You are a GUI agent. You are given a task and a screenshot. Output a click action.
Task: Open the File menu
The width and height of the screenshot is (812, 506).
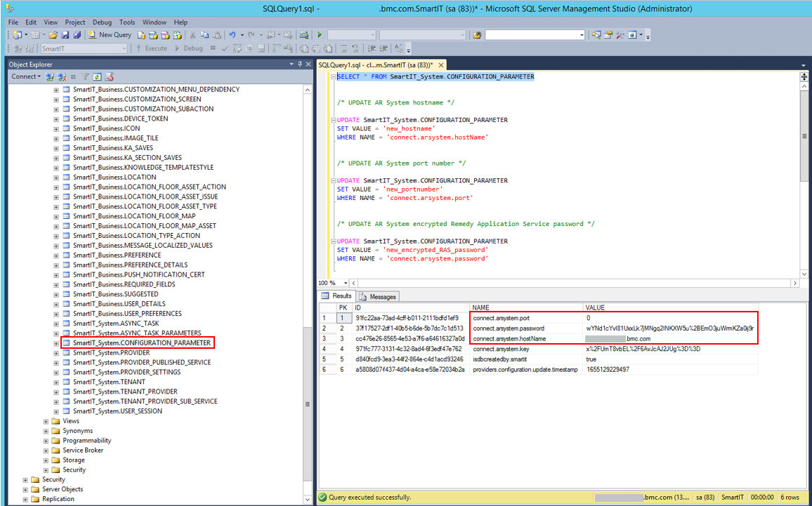(13, 22)
